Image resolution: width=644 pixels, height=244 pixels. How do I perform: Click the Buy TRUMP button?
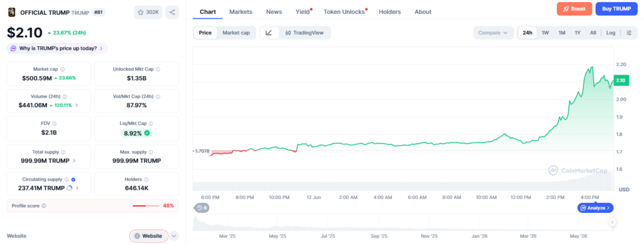[616, 9]
